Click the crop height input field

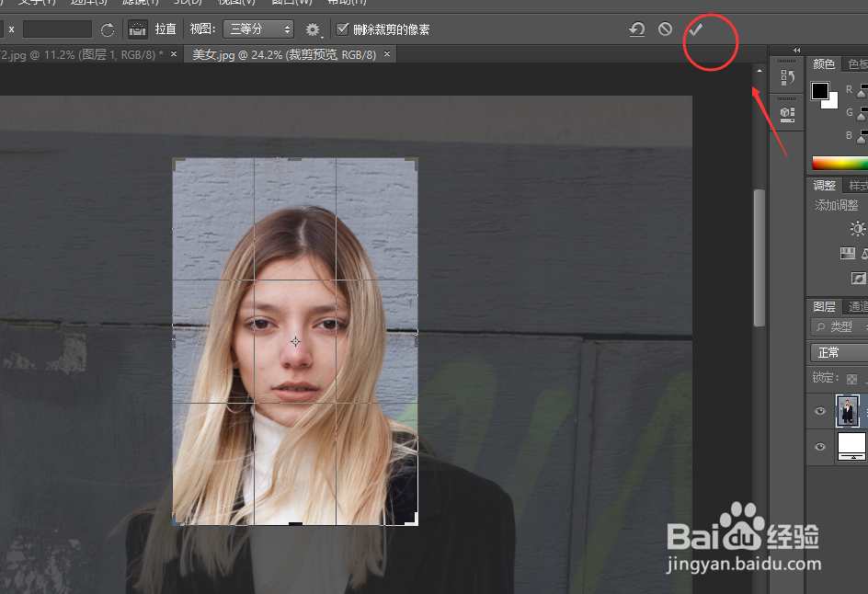(57, 29)
